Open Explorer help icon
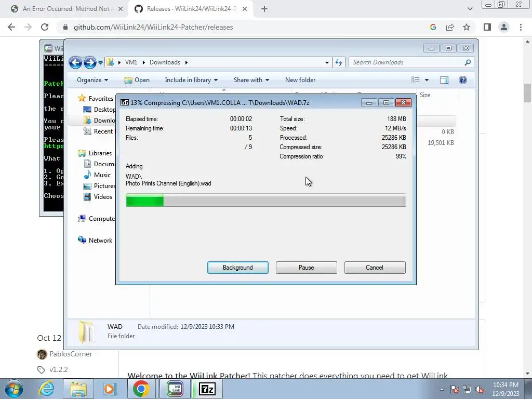The width and height of the screenshot is (532, 399). click(x=463, y=80)
